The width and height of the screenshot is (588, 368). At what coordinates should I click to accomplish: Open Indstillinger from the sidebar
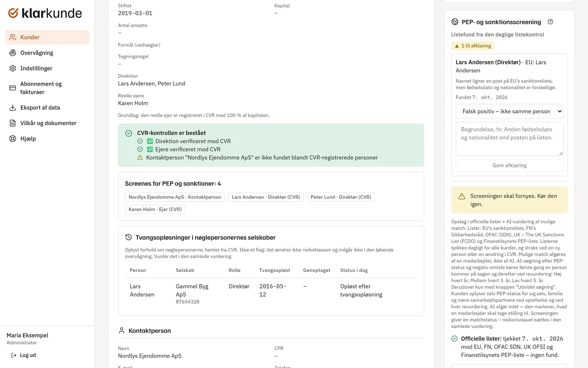tap(47, 68)
